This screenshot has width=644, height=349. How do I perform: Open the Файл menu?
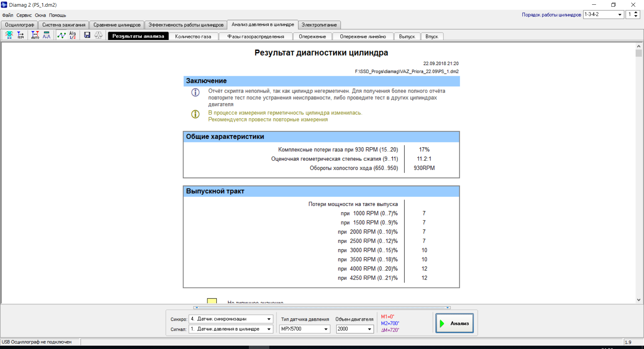tap(8, 15)
